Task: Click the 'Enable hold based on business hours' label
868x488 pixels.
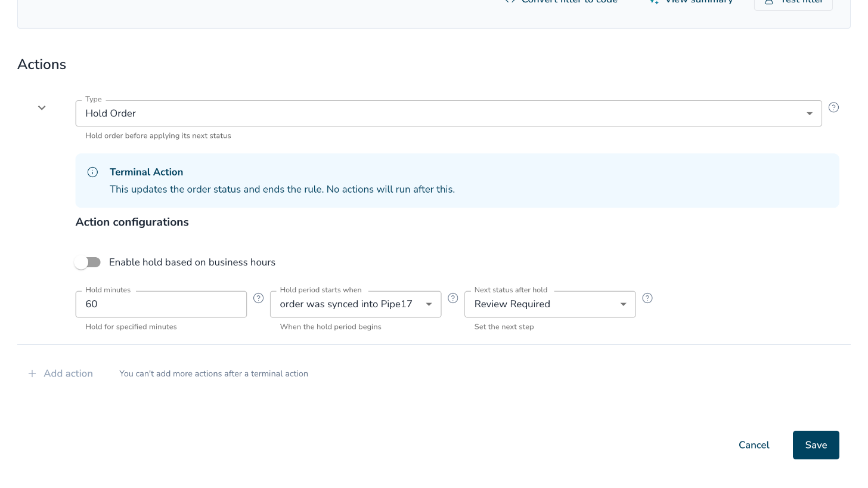Action: coord(192,262)
